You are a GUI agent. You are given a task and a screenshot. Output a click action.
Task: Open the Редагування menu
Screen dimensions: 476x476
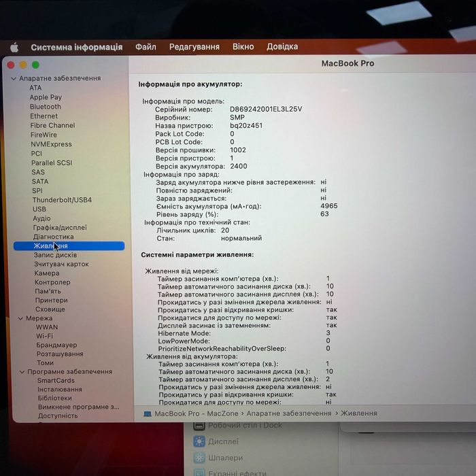tap(194, 47)
